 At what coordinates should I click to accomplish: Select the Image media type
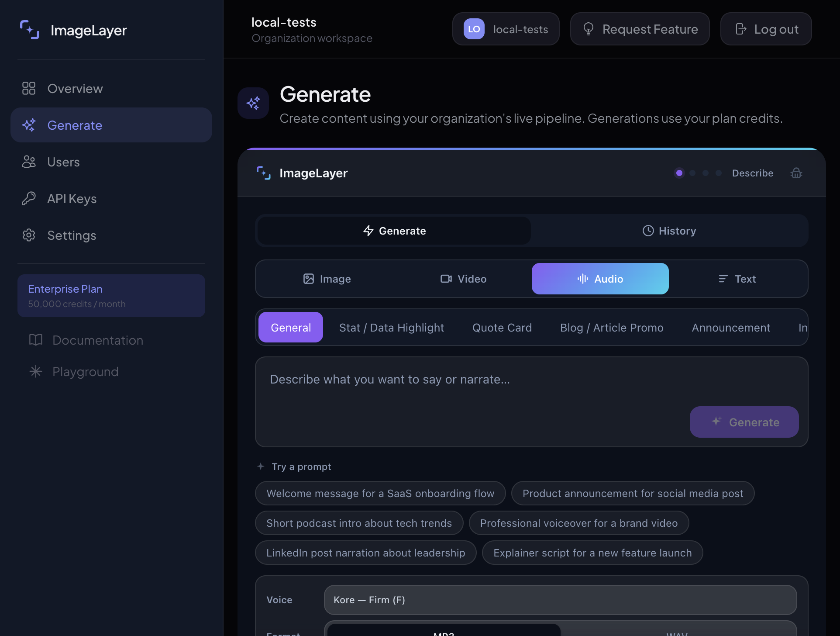[x=327, y=279]
